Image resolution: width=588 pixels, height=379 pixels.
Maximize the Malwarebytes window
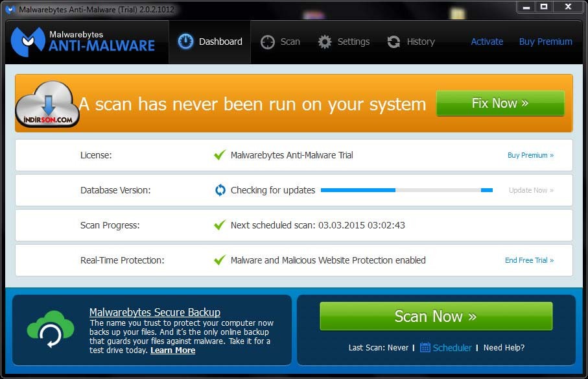(x=544, y=7)
